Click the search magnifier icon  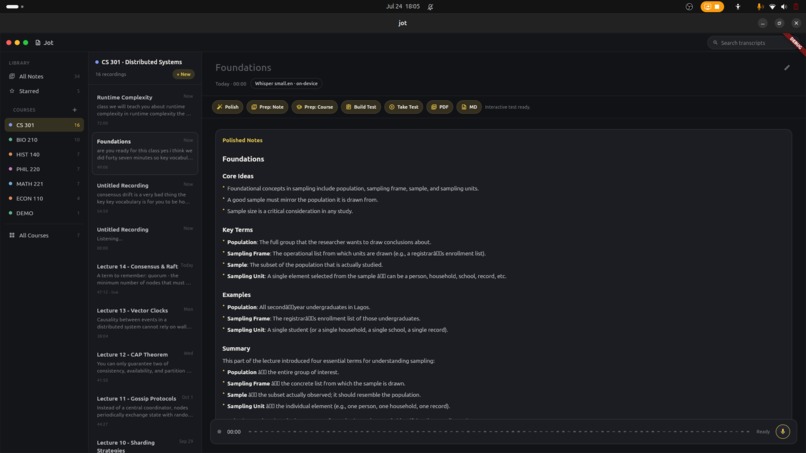[x=715, y=43]
